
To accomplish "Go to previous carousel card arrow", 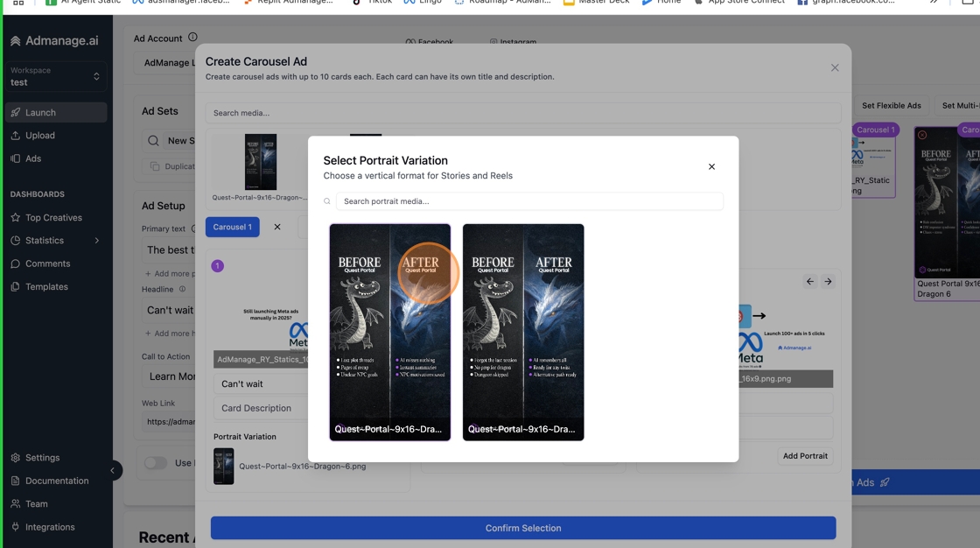I will point(810,282).
